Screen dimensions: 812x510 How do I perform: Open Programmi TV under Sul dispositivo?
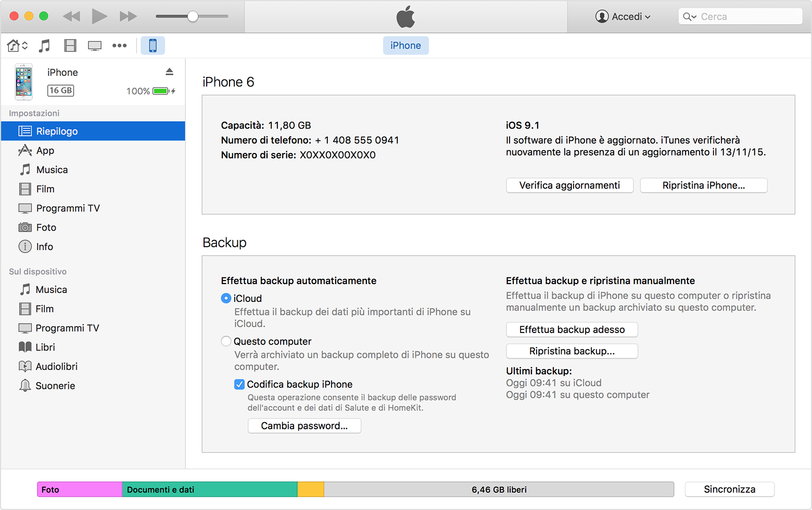pyautogui.click(x=93, y=328)
